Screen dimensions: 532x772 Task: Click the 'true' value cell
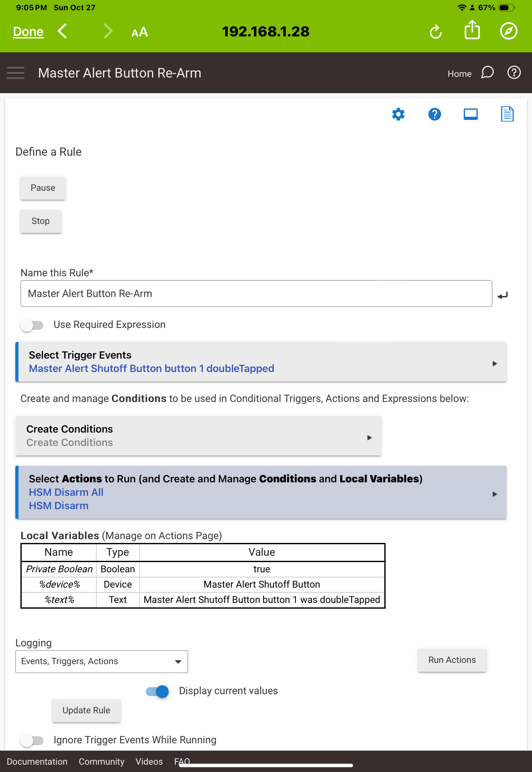pyautogui.click(x=262, y=569)
